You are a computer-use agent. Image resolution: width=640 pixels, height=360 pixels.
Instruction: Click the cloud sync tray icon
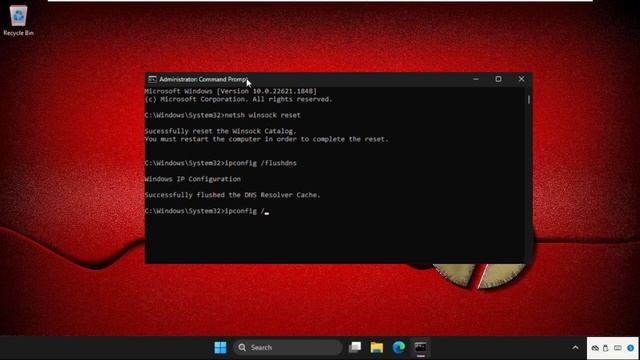tap(595, 348)
